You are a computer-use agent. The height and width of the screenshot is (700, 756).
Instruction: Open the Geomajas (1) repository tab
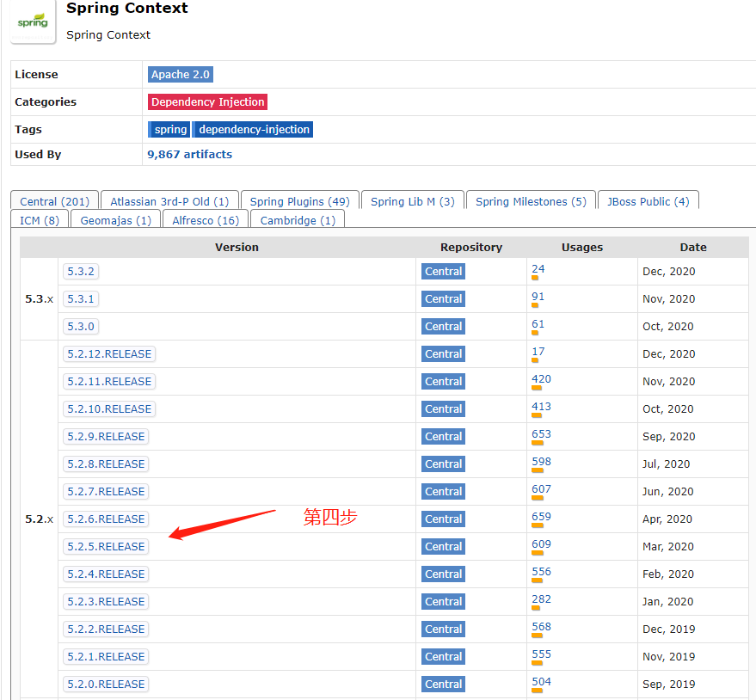tap(114, 219)
